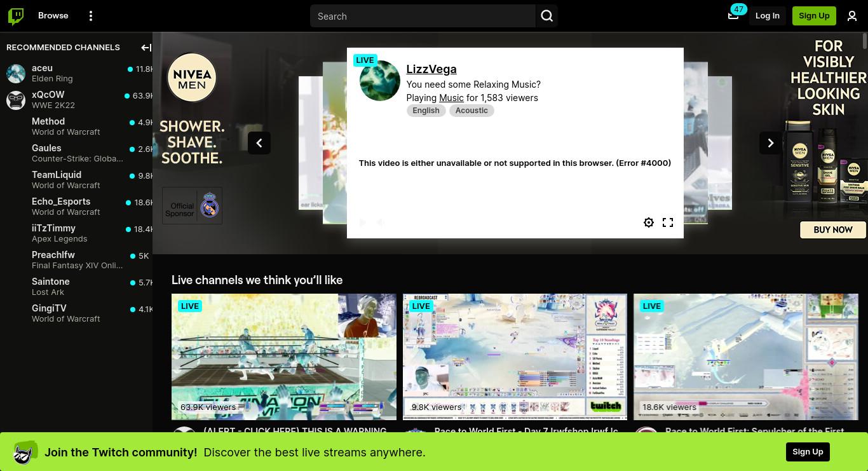Focus the Search input field
This screenshot has height=471, width=868.
tap(423, 16)
